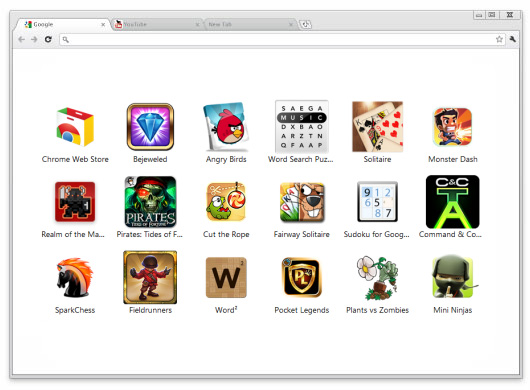
Task: Click the Mini Ninjas label
Action: [453, 310]
